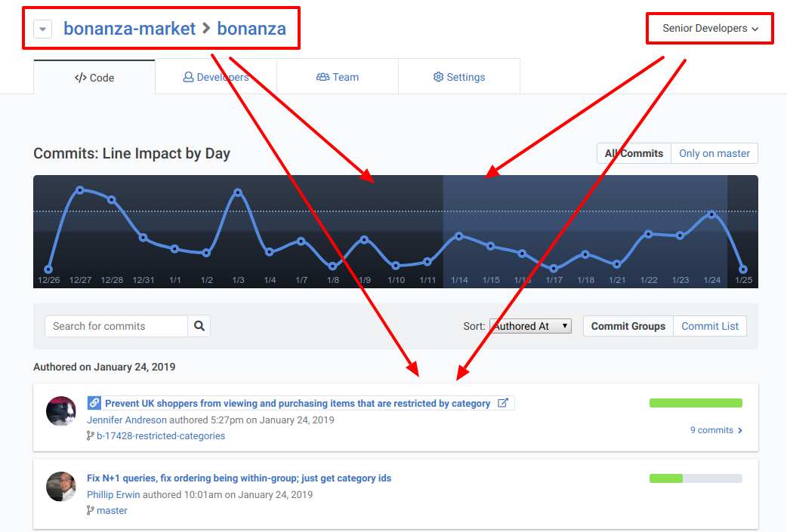
Task: Click the external link icon beside commit title
Action: coord(503,403)
